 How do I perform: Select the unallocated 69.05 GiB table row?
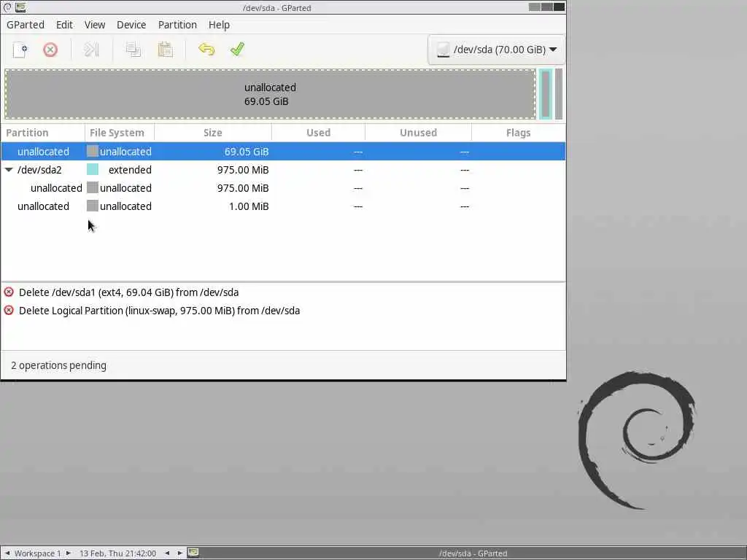(283, 152)
